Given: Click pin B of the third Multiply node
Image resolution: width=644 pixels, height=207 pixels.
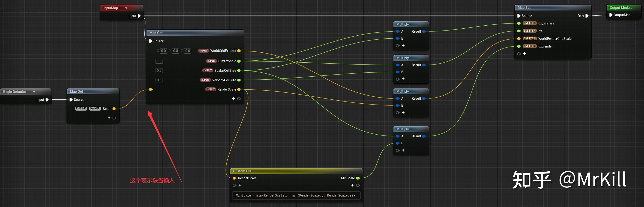Looking at the screenshot, I should 398,106.
